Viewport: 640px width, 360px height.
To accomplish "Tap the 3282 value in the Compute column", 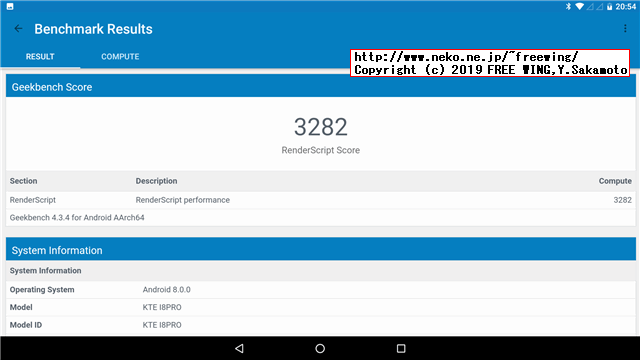I will coord(622,200).
